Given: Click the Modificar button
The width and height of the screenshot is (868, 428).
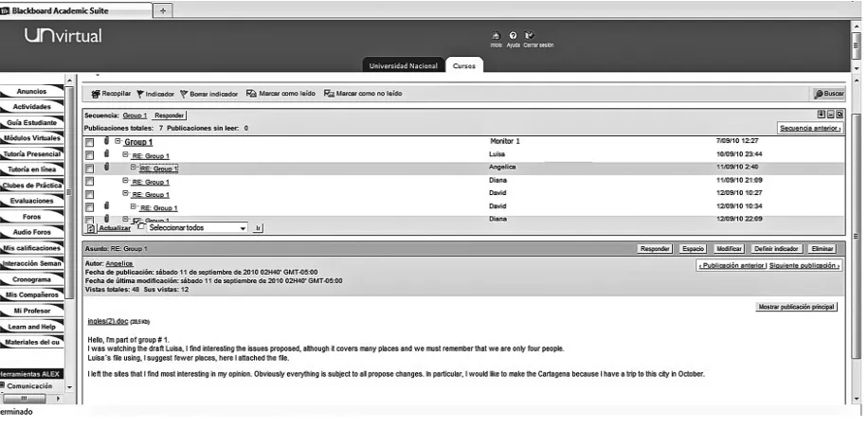Looking at the screenshot, I should [728, 249].
